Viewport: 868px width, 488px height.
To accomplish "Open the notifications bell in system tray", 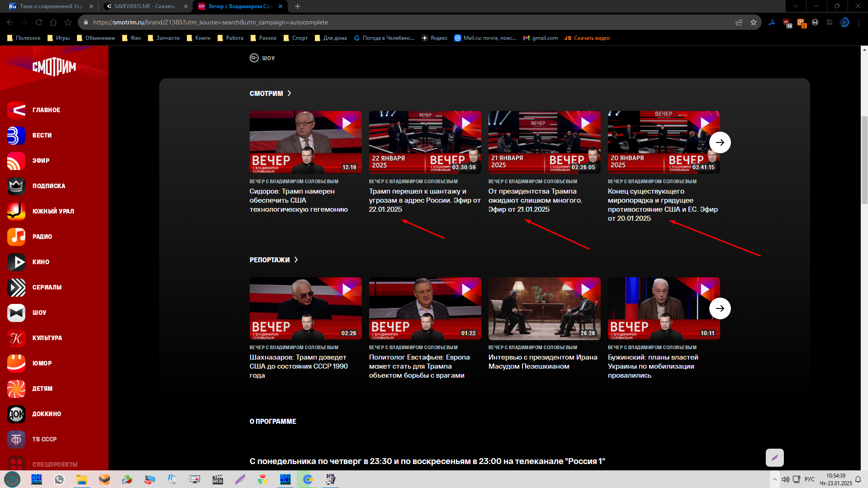I will [858, 479].
